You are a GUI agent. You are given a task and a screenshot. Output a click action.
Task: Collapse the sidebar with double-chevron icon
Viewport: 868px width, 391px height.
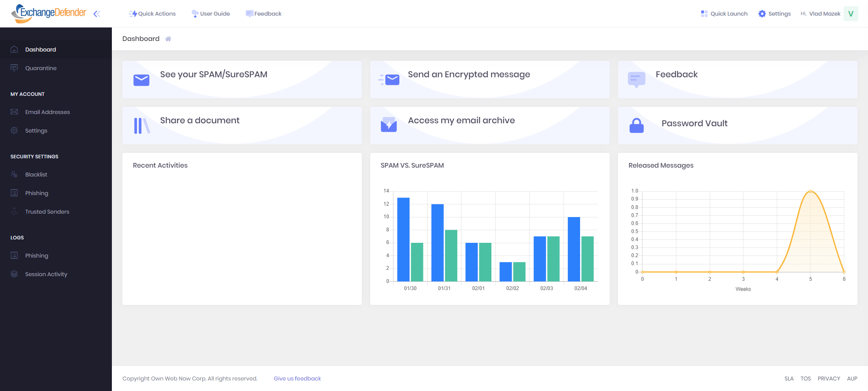97,14
